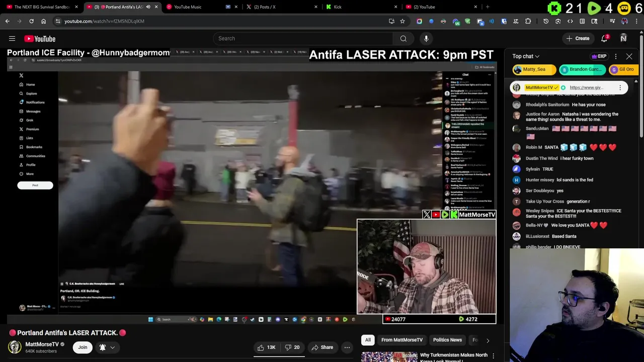This screenshot has height=362, width=644.
Task: Open YouTube notifications bell
Action: [x=605, y=38]
